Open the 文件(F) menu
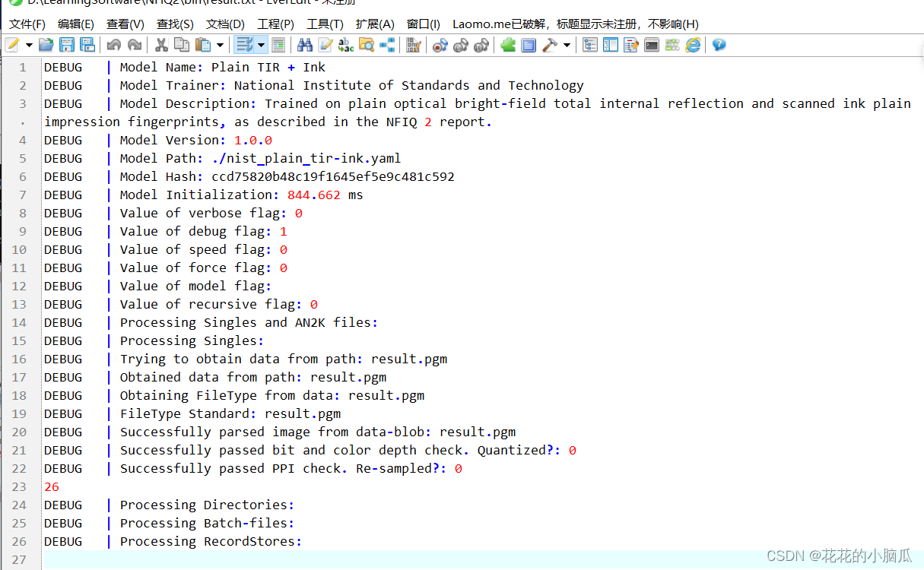 (x=27, y=24)
